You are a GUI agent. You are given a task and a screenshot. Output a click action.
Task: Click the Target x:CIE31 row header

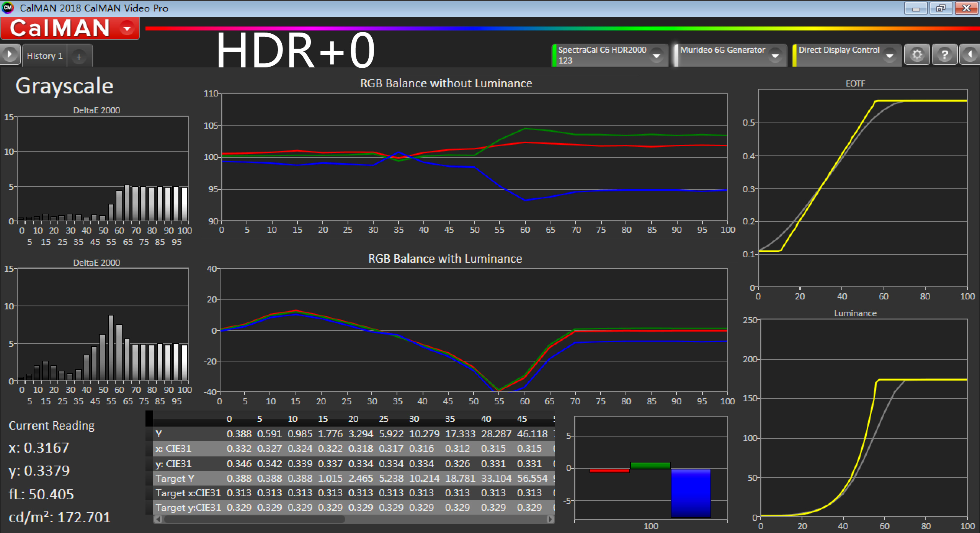188,493
